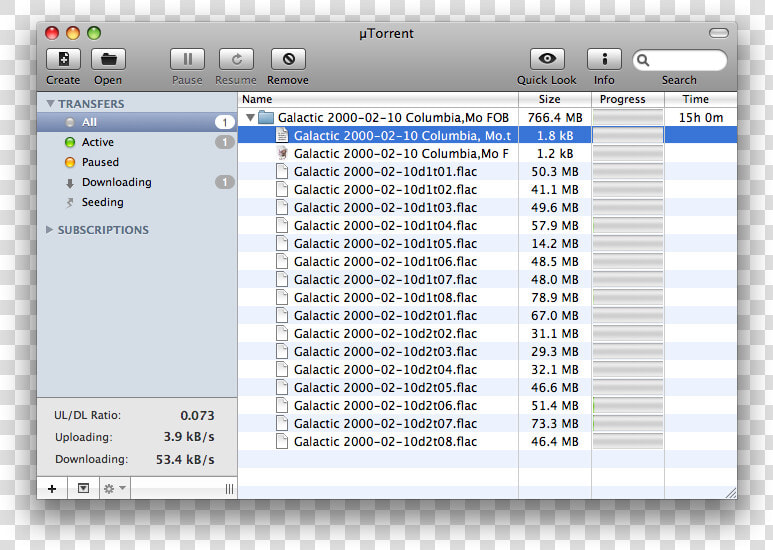
Task: Collapse the Galactic 2000-02-10 Columbia,Mo FOB folder
Action: coord(250,117)
